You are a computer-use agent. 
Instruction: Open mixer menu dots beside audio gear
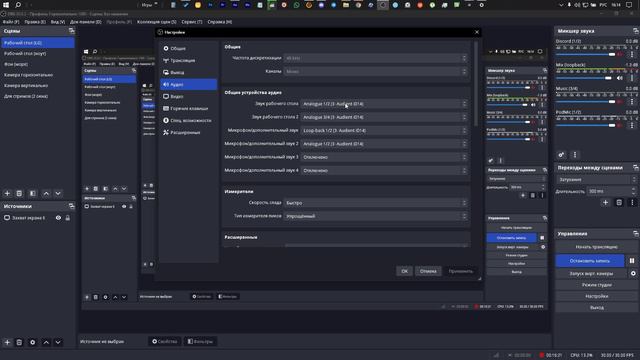[575, 155]
